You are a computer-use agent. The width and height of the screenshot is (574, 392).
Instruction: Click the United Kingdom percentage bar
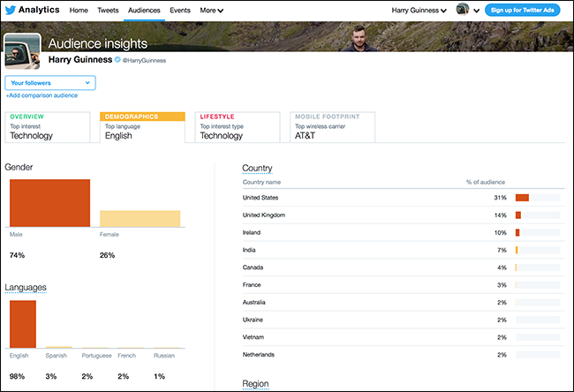click(538, 215)
